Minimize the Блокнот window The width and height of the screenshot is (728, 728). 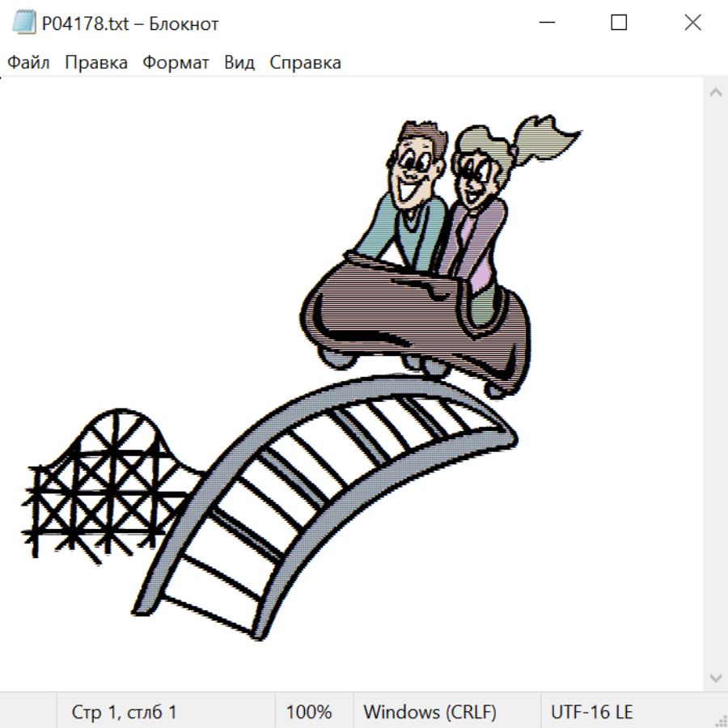tap(544, 23)
